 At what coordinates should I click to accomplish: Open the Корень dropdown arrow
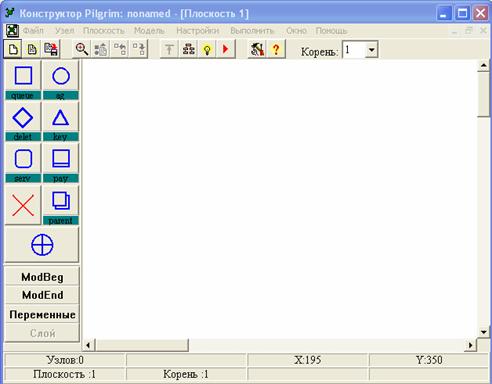(x=371, y=50)
